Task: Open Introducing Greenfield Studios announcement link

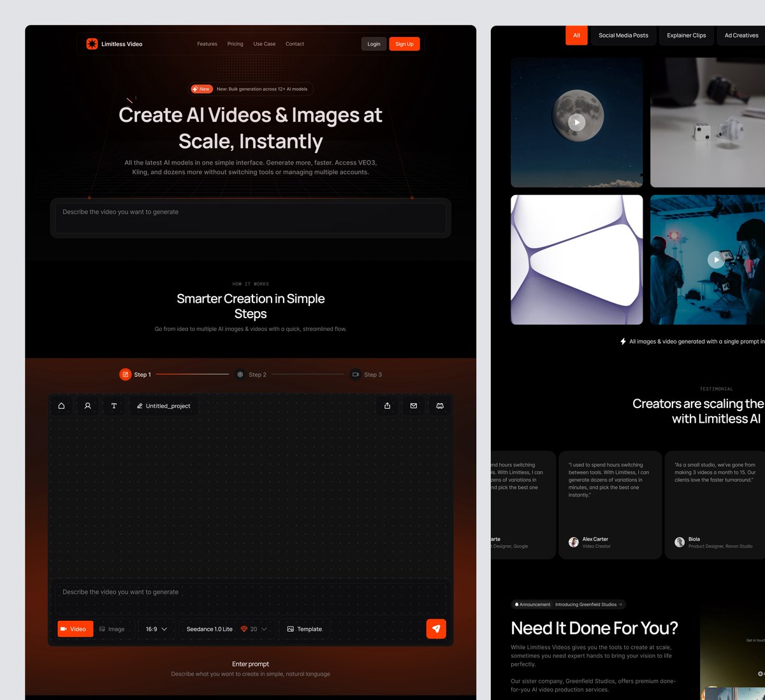Action: [x=588, y=604]
